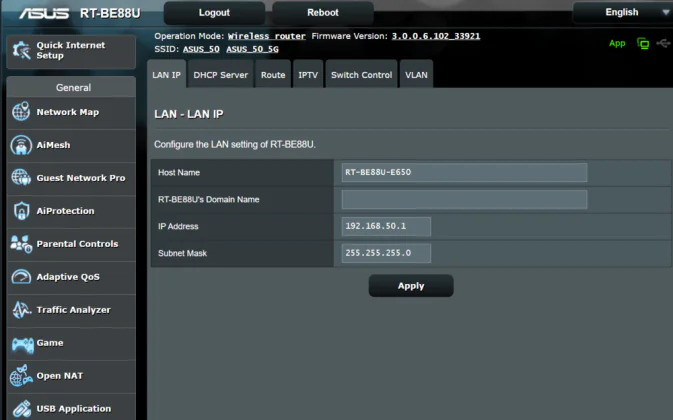Open the Network Map menu item

point(71,112)
